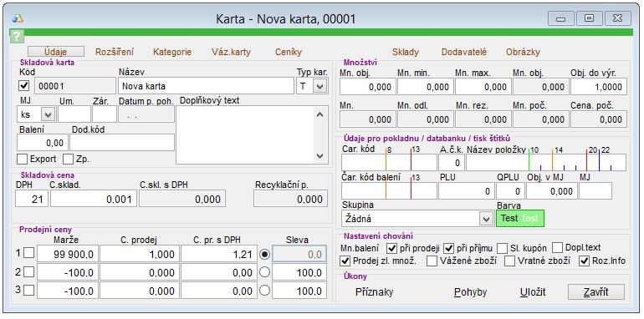
Task: Uncheck the 'při prodeji' checkbox
Action: [x=391, y=248]
